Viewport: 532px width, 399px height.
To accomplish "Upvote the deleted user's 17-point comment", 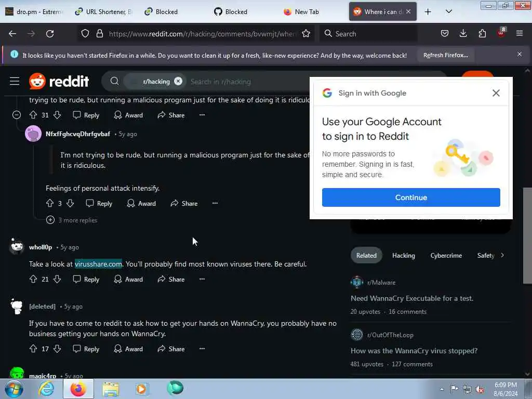I will 33,349.
